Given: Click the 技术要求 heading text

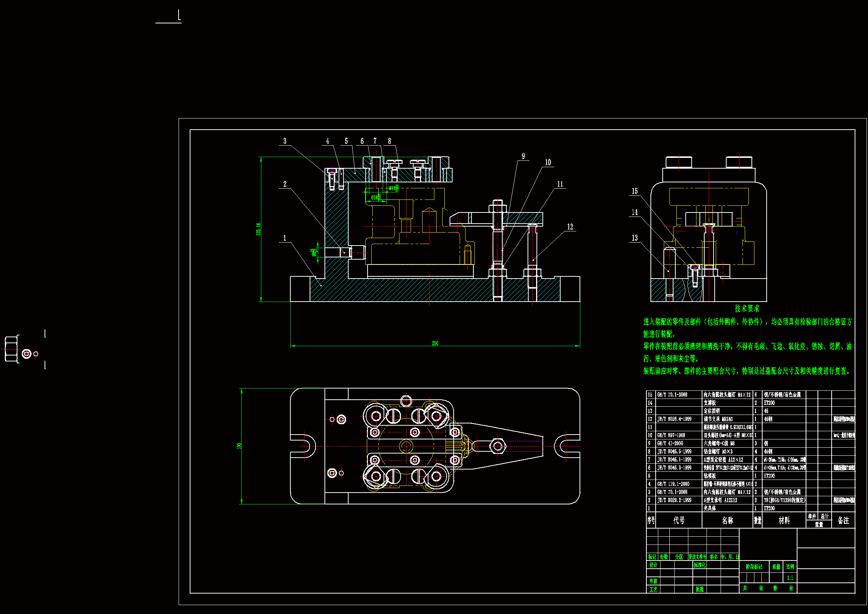Looking at the screenshot, I should pyautogui.click(x=747, y=309).
